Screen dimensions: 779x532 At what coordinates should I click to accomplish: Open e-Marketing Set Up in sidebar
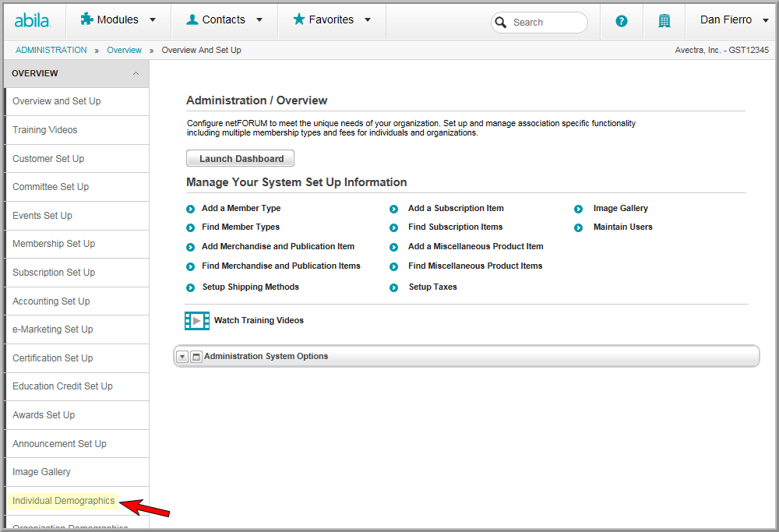(77, 329)
